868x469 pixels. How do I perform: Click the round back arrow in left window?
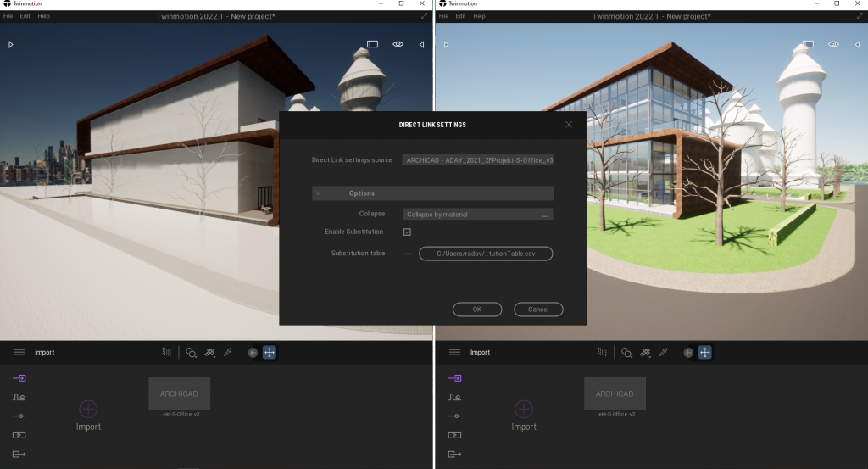pyautogui.click(x=253, y=353)
